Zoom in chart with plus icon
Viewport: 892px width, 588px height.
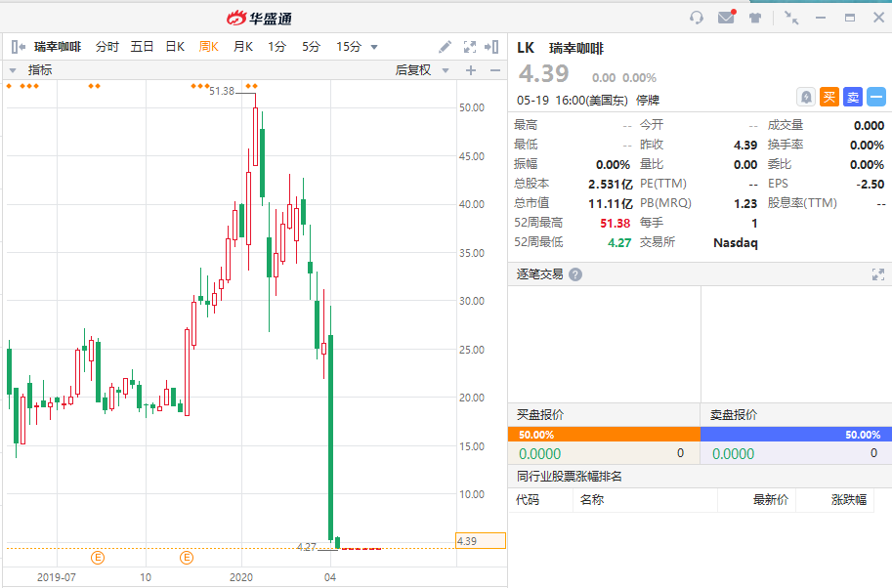click(471, 70)
